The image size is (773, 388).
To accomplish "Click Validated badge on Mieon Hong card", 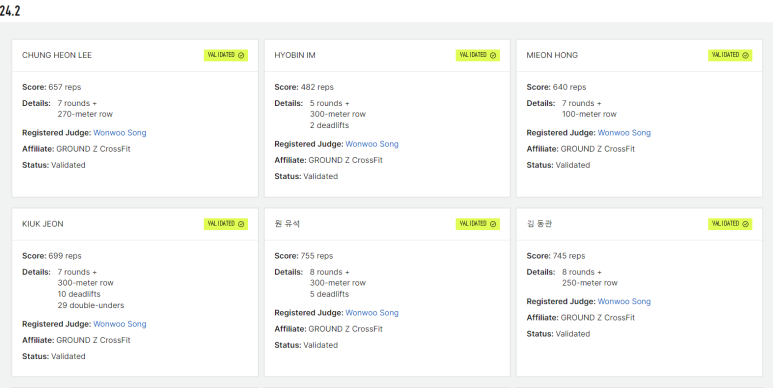I will 730,55.
